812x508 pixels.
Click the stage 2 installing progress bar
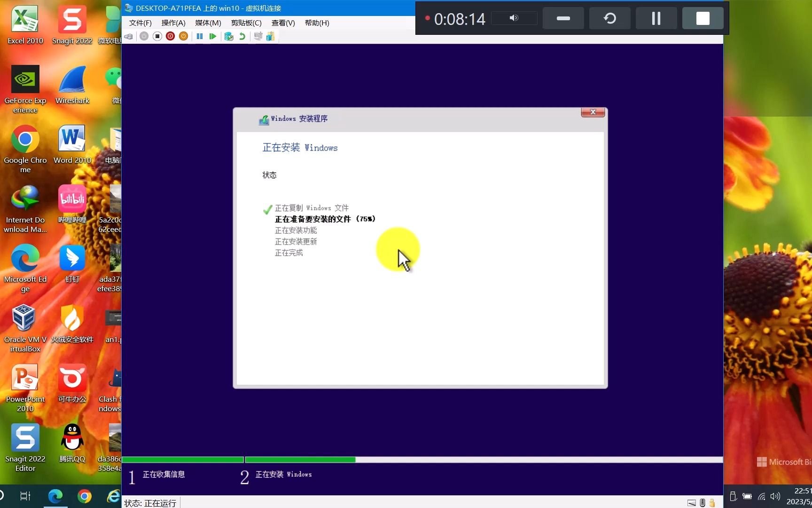point(484,460)
